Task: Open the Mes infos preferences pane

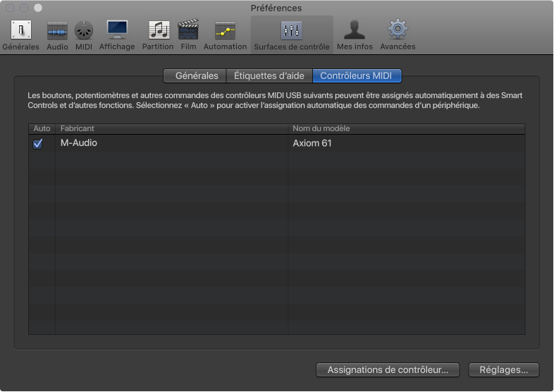Action: coord(355,35)
